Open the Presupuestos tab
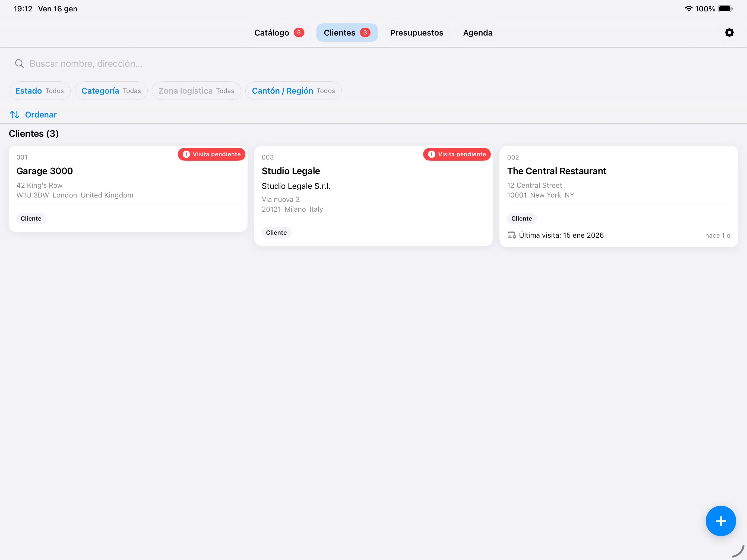 click(x=416, y=33)
